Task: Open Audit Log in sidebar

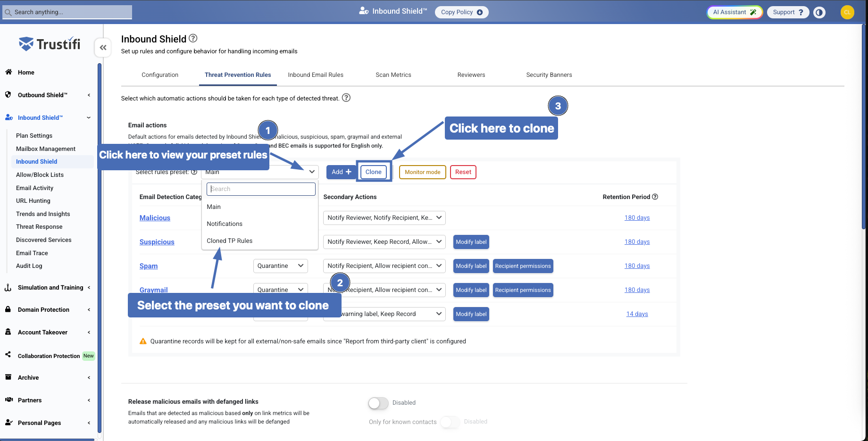Action: [29, 266]
